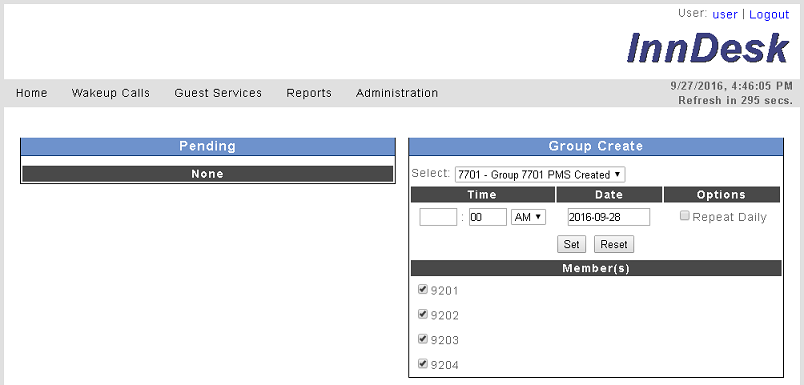804x385 pixels.
Task: Open the Reports menu
Action: coord(309,93)
